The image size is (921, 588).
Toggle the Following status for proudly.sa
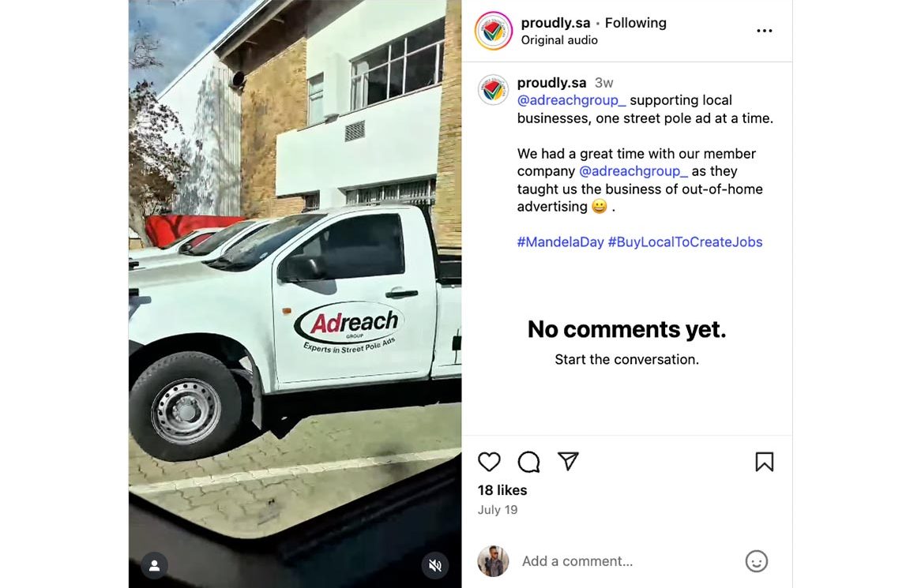click(636, 23)
